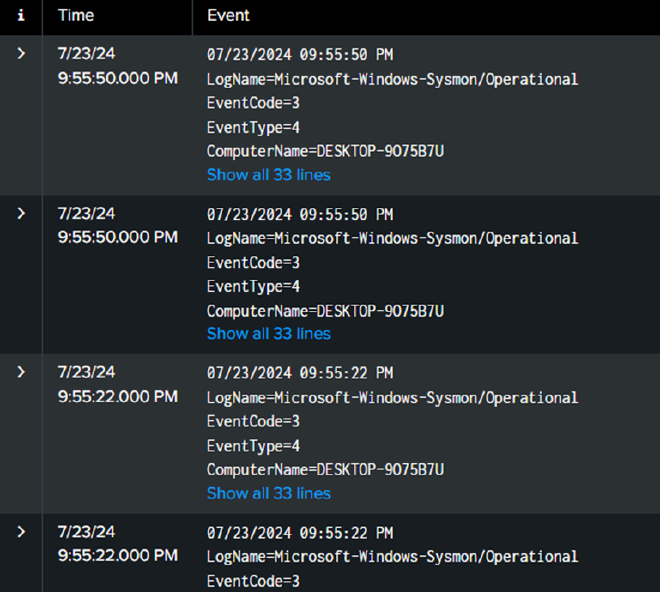
Task: Click EventType=4 in the second event
Action: tap(253, 286)
